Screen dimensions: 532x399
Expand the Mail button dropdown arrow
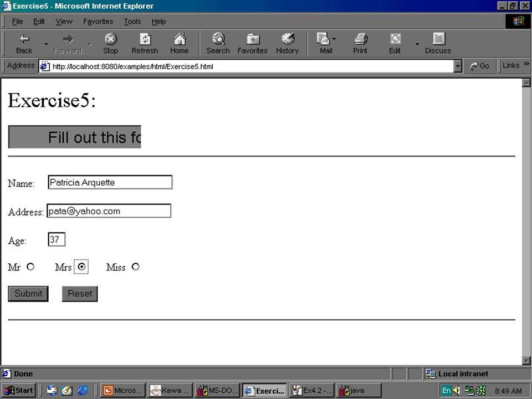335,39
